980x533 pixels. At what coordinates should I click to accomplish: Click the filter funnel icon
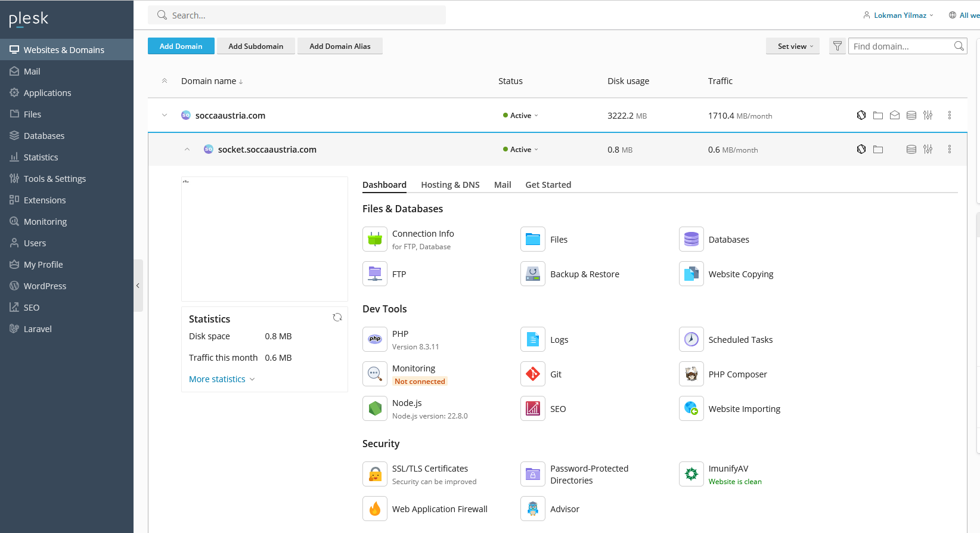pos(838,46)
